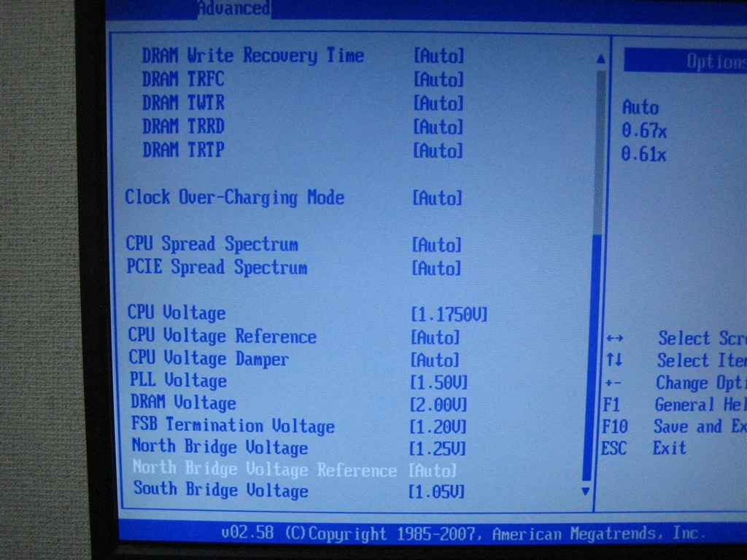
Task: Change CPU Voltage value 1.1750V
Action: tap(449, 315)
